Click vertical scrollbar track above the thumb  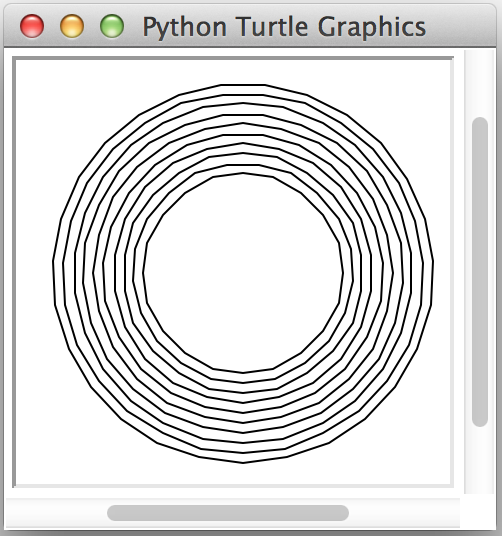[x=480, y=84]
